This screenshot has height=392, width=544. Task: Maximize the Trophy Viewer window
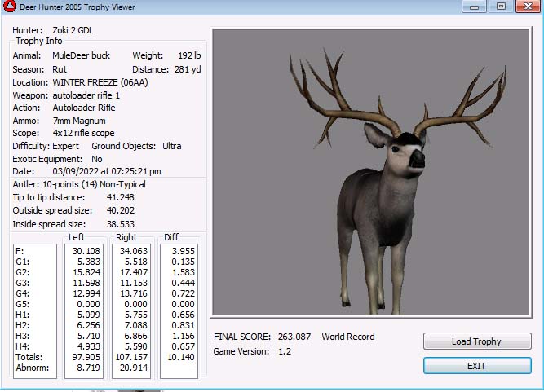pos(500,7)
